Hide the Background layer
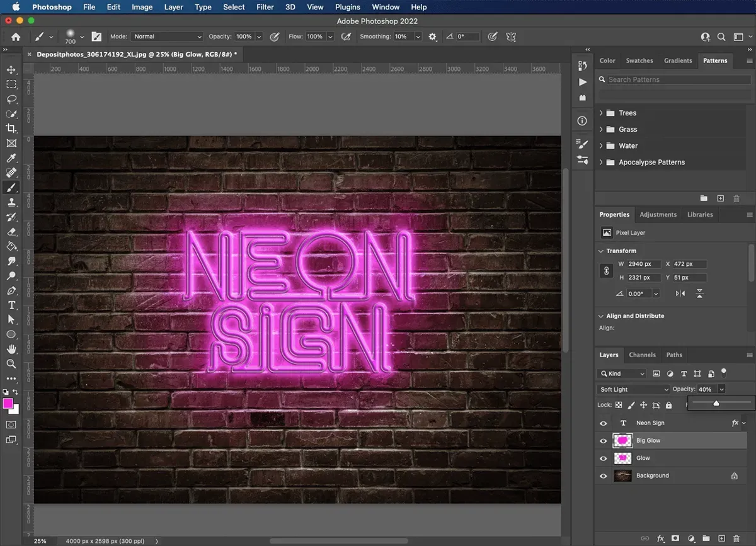The height and width of the screenshot is (546, 756). click(603, 475)
